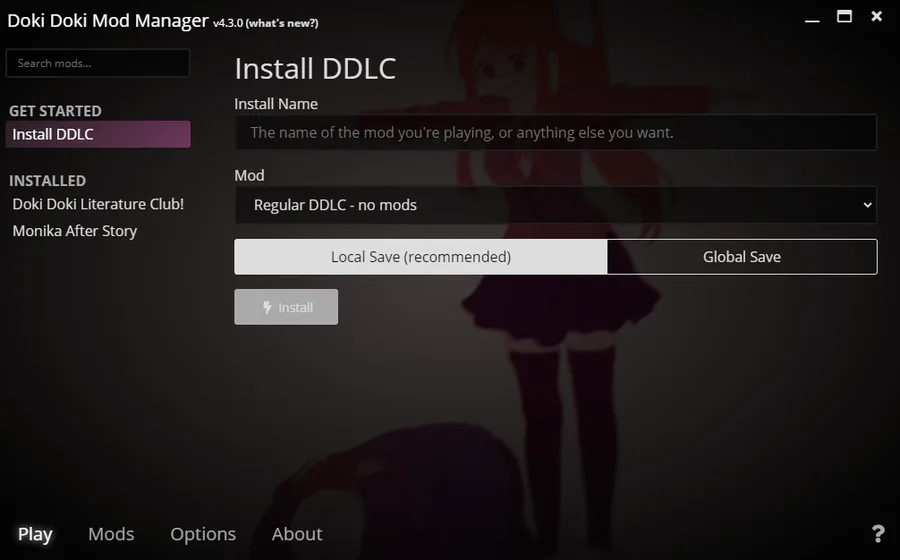Select Local Save (recommended) option
Image resolution: width=900 pixels, height=560 pixels.
click(421, 256)
